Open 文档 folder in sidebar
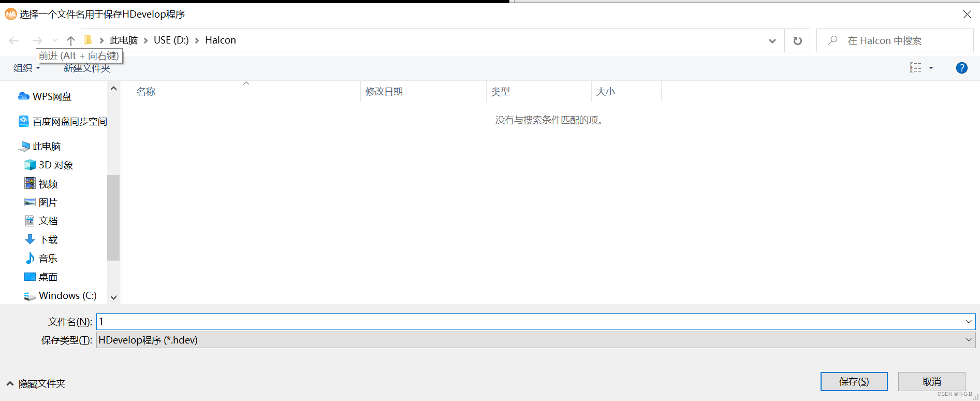Screen dimensions: 980x401 [x=41, y=221]
